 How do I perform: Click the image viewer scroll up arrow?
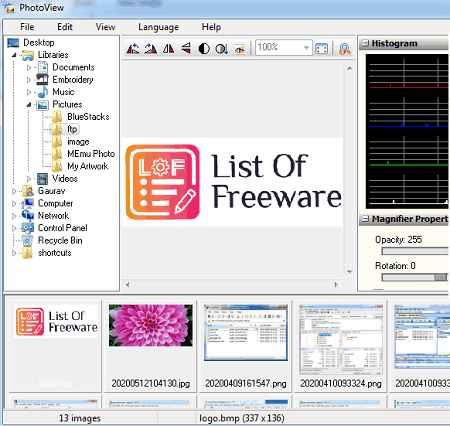click(x=349, y=68)
